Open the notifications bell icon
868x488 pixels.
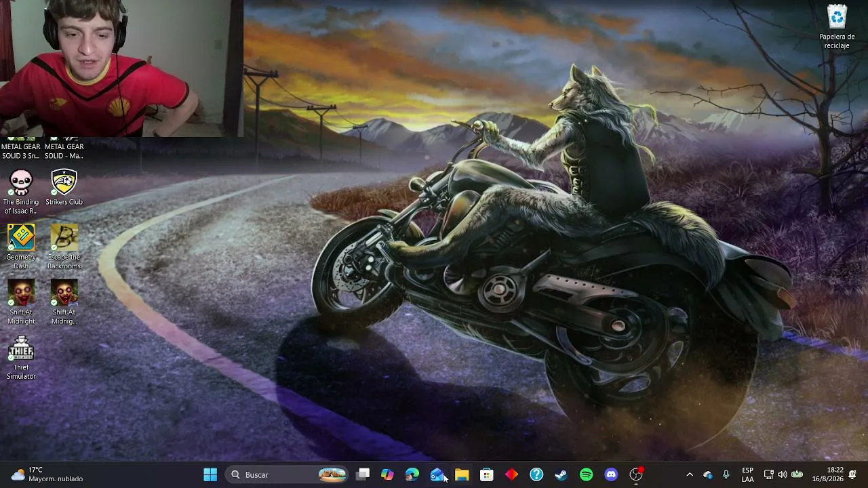tap(852, 474)
